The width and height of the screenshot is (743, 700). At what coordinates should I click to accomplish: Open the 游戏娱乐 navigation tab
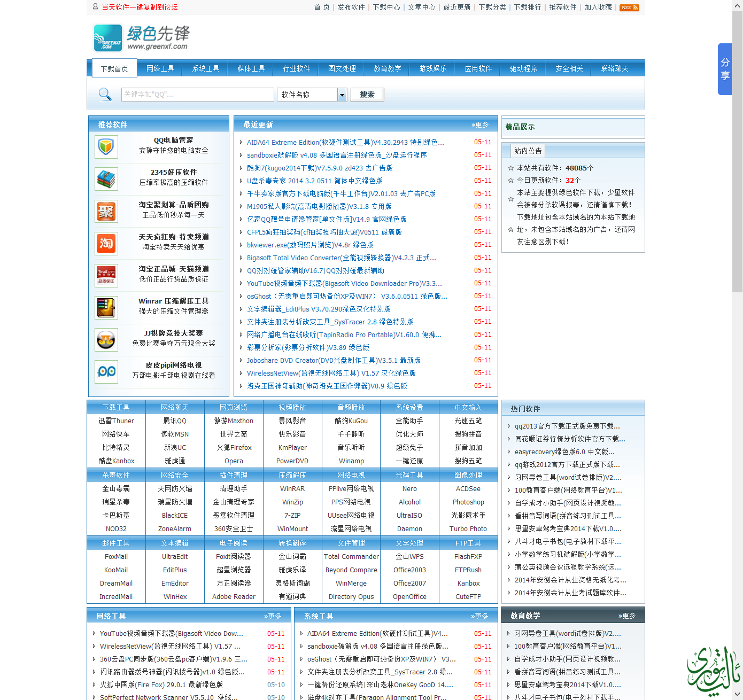point(433,68)
